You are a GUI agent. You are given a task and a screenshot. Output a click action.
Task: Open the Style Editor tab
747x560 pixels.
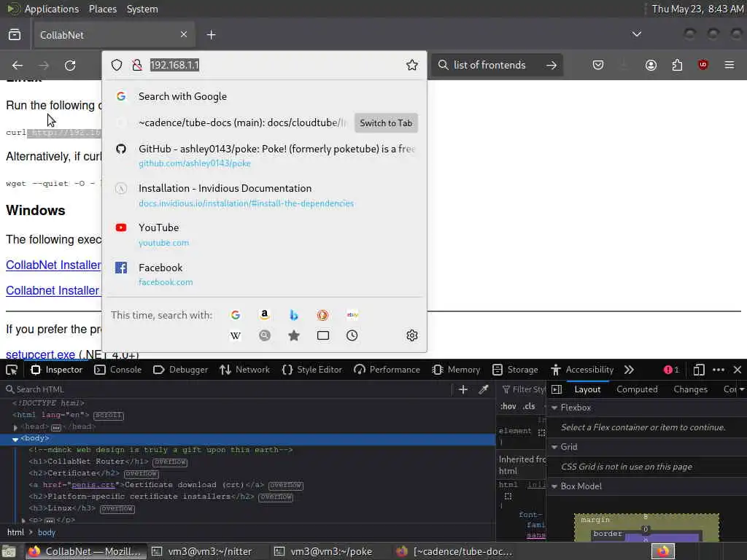pyautogui.click(x=312, y=370)
